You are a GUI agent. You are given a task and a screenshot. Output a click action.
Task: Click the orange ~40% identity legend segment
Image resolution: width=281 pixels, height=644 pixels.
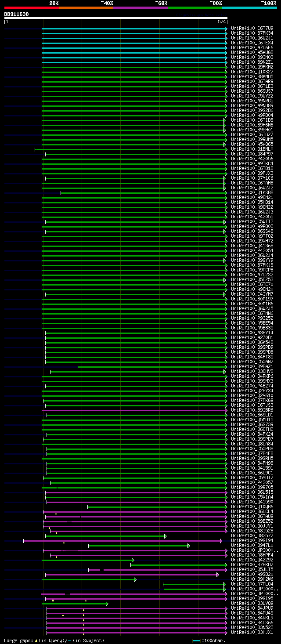pyautogui.click(x=86, y=7)
